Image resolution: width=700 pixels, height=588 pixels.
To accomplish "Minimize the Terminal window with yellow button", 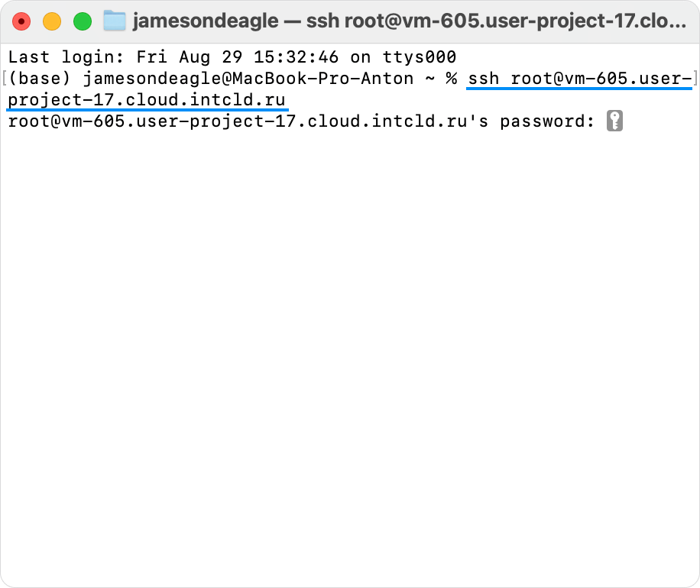I will [x=52, y=21].
